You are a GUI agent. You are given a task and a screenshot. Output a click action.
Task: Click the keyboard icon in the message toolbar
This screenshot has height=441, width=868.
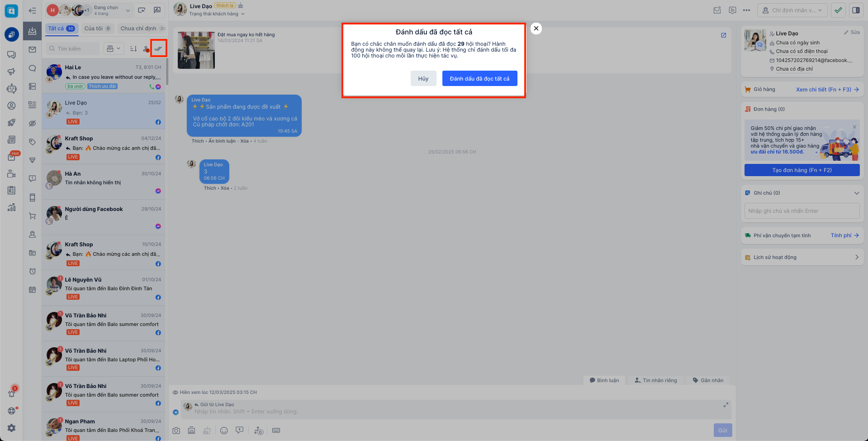coord(276,431)
